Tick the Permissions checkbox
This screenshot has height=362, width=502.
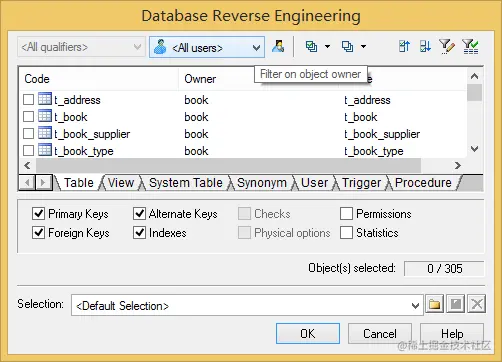[x=346, y=213]
